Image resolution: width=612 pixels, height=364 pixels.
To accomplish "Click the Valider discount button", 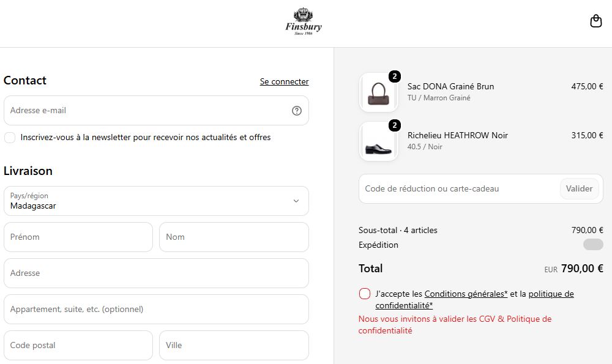I will 579,189.
